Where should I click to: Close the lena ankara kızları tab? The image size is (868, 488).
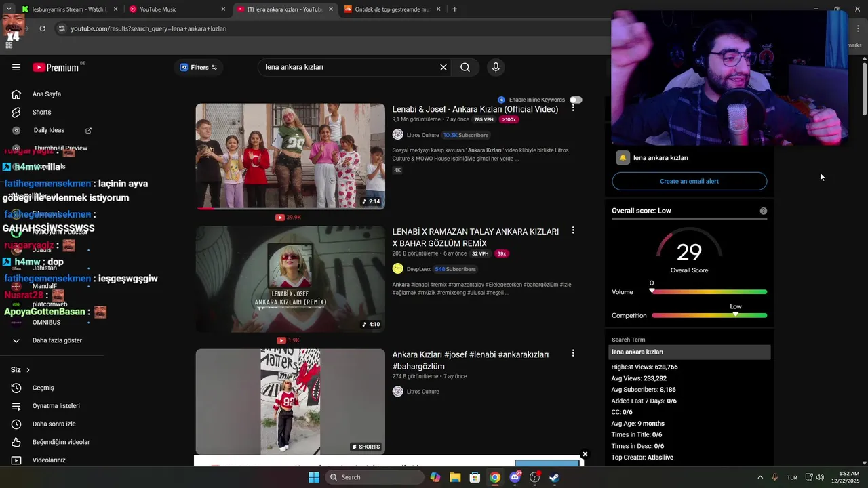click(x=330, y=9)
